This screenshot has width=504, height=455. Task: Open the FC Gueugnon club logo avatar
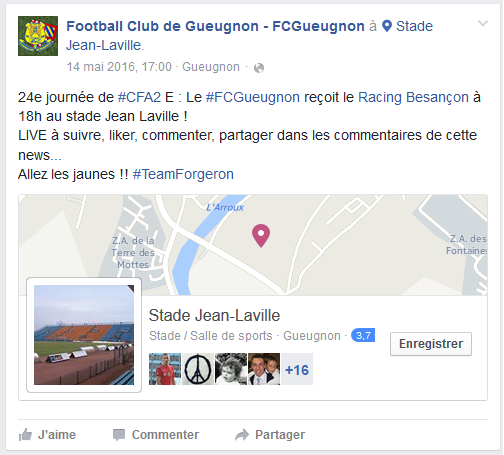[38, 36]
